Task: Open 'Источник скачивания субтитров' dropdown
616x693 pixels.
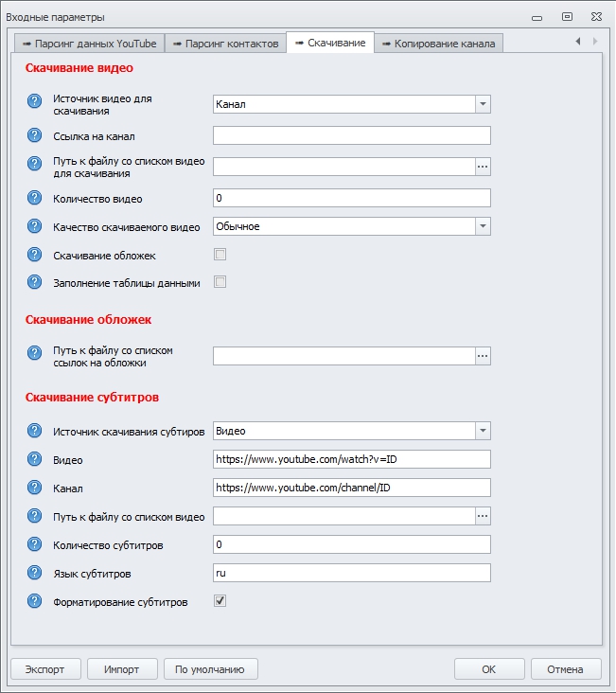Action: pyautogui.click(x=483, y=431)
